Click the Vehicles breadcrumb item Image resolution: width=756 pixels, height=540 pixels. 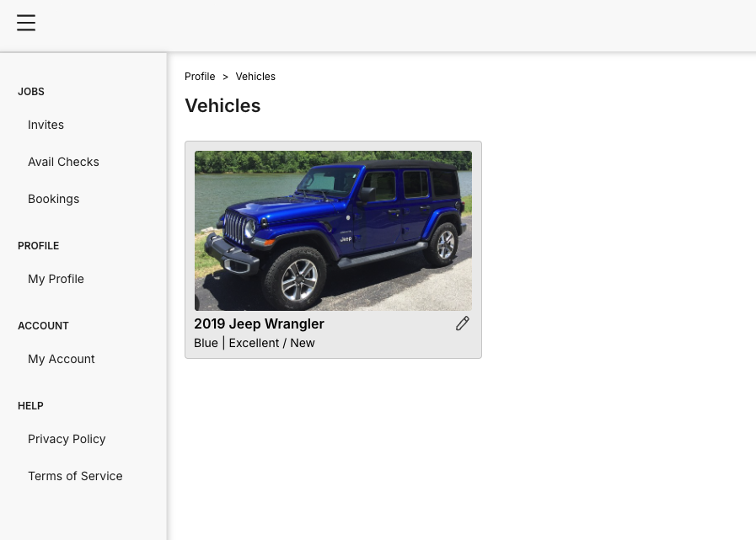[255, 77]
